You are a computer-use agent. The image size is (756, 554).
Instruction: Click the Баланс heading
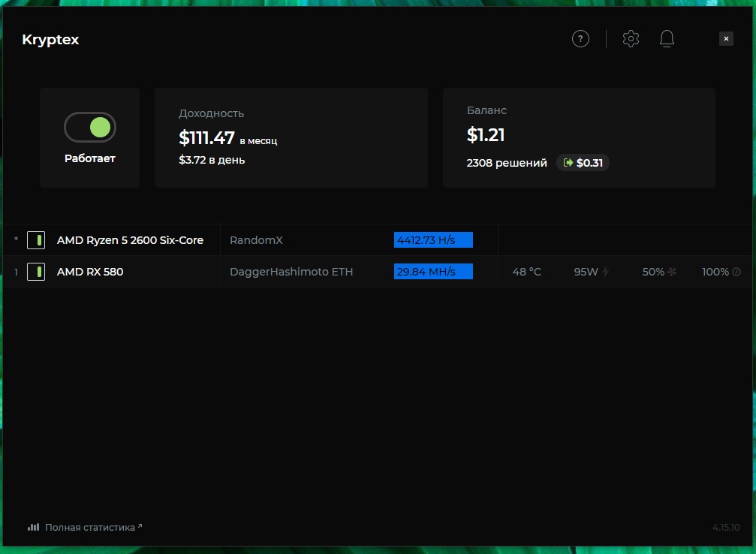pos(486,110)
